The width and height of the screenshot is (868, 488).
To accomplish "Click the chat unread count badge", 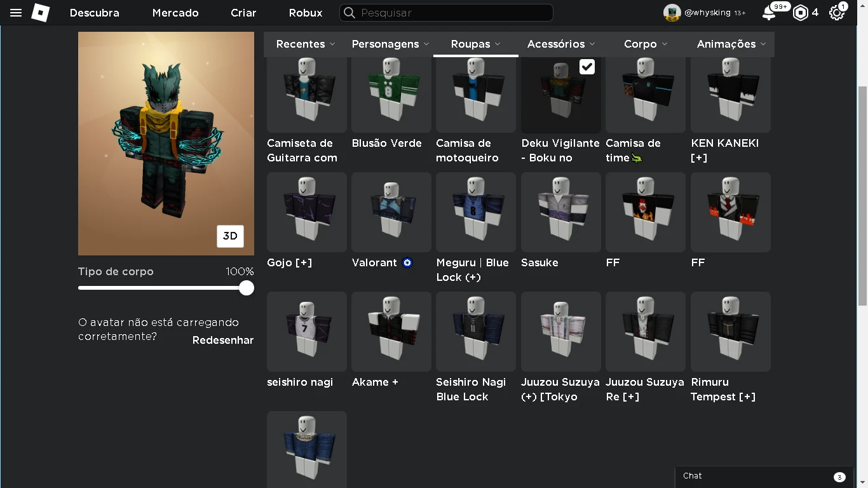I will click(x=839, y=477).
